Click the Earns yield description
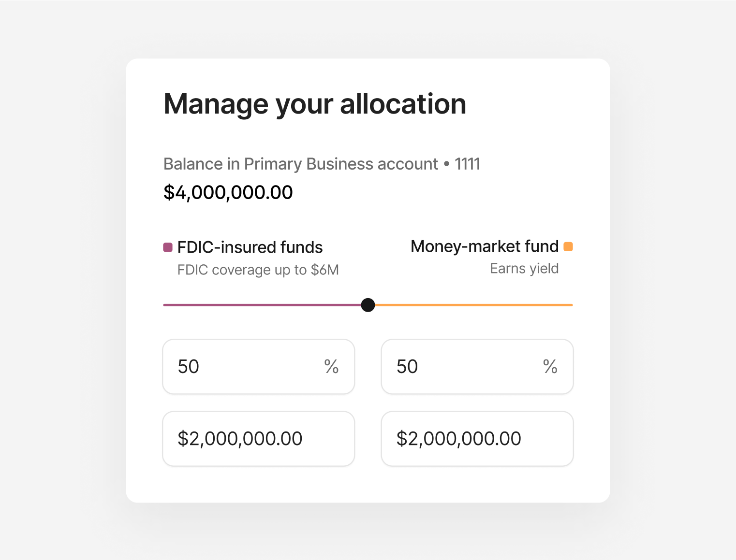This screenshot has height=560, width=736. tap(524, 268)
